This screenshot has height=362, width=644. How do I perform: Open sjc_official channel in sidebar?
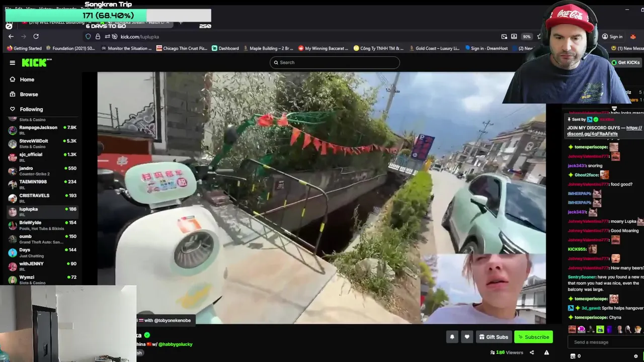(x=42, y=157)
